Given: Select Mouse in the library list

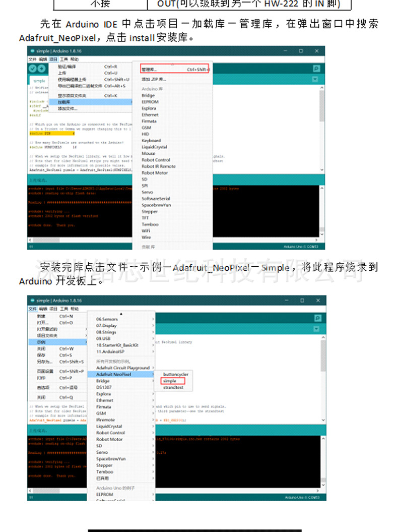Looking at the screenshot, I should (x=148, y=153).
